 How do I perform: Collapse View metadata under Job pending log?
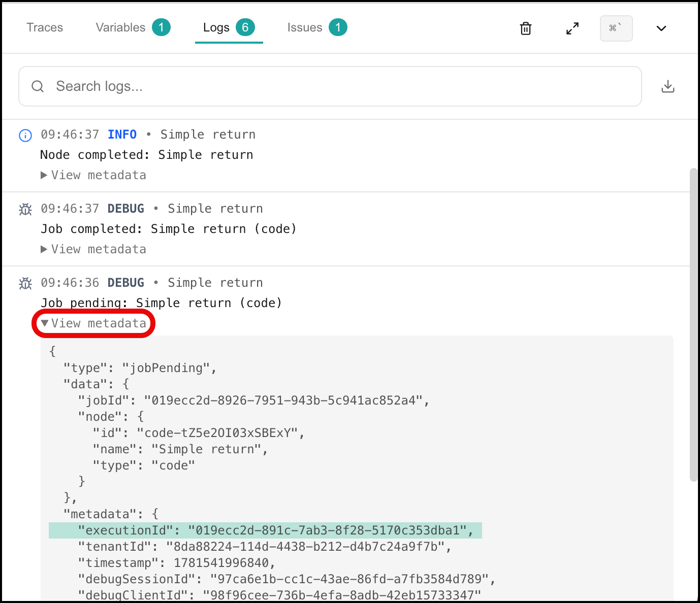click(93, 323)
